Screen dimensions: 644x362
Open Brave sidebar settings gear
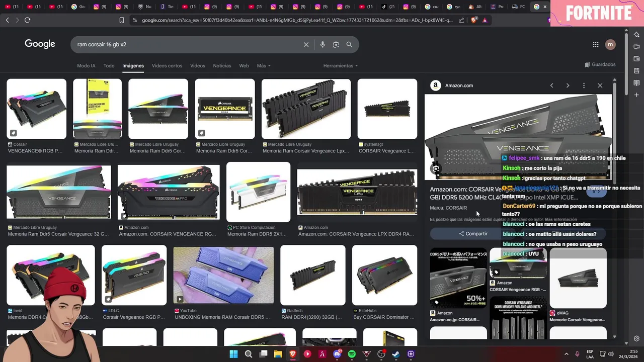(x=636, y=338)
